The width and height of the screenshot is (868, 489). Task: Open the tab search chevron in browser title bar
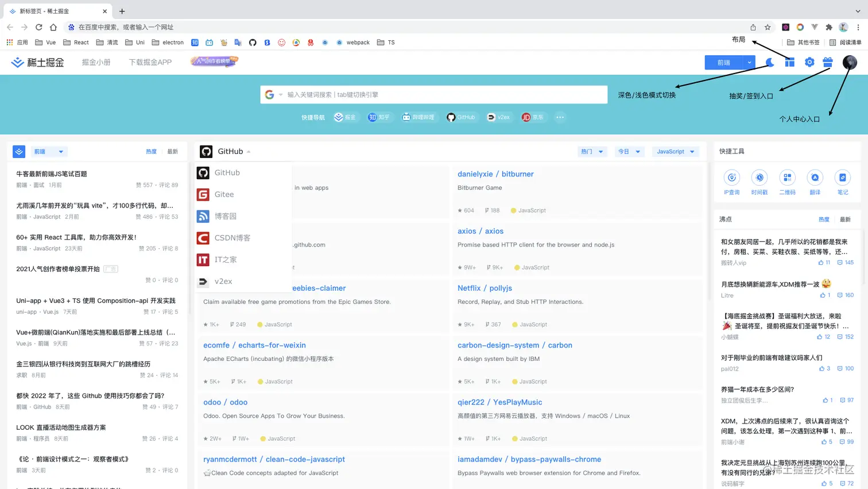point(858,11)
